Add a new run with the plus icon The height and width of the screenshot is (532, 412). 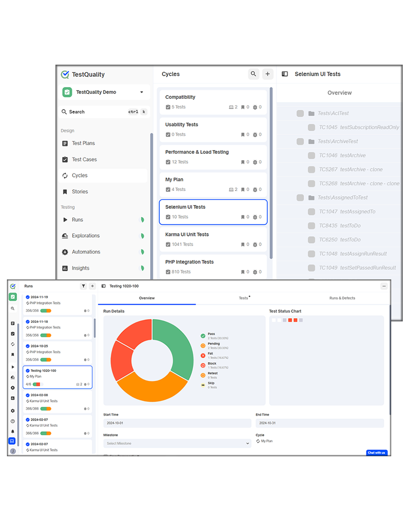(92, 286)
